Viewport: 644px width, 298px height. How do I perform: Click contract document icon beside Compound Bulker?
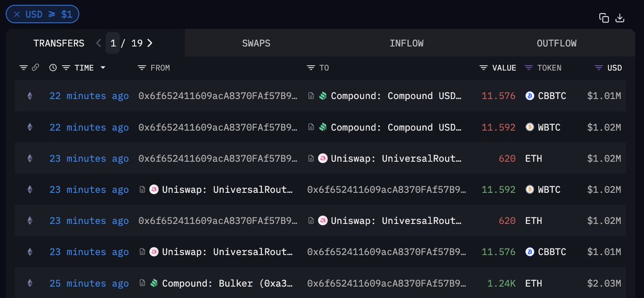142,283
